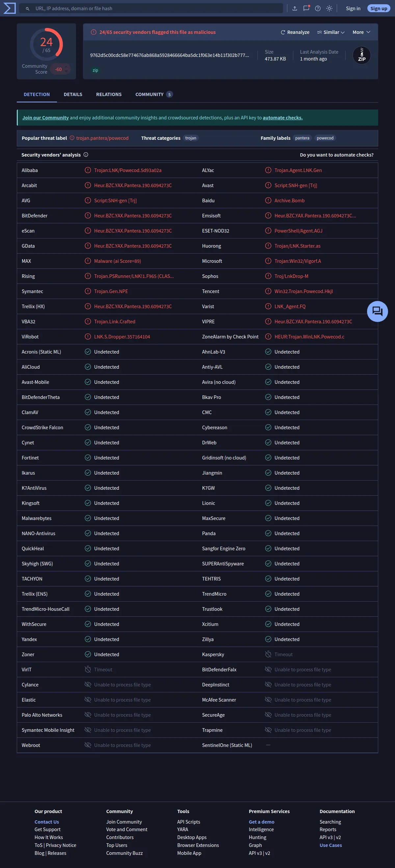Image resolution: width=395 pixels, height=868 pixels.
Task: Open the Join our Community link
Action: point(45,118)
